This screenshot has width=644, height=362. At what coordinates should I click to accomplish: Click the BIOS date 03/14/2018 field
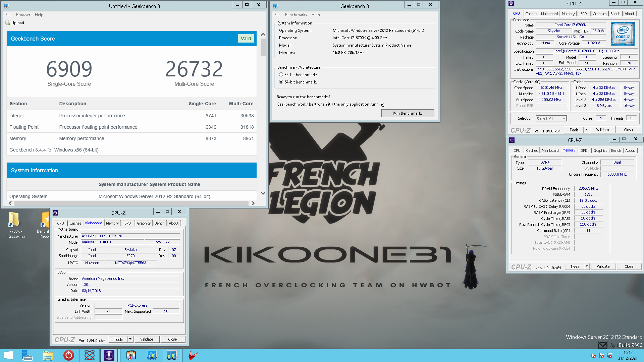point(130,291)
